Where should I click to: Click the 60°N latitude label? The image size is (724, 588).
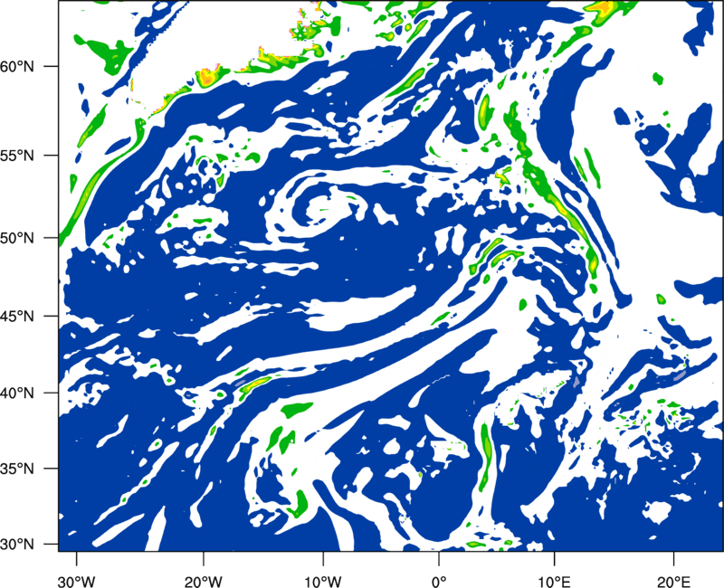17,66
